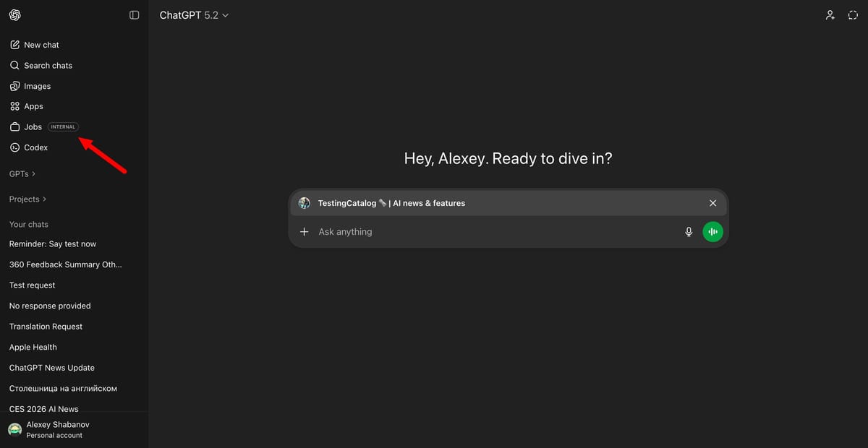Attach a file with the plus button
The width and height of the screenshot is (868, 448).
(304, 231)
